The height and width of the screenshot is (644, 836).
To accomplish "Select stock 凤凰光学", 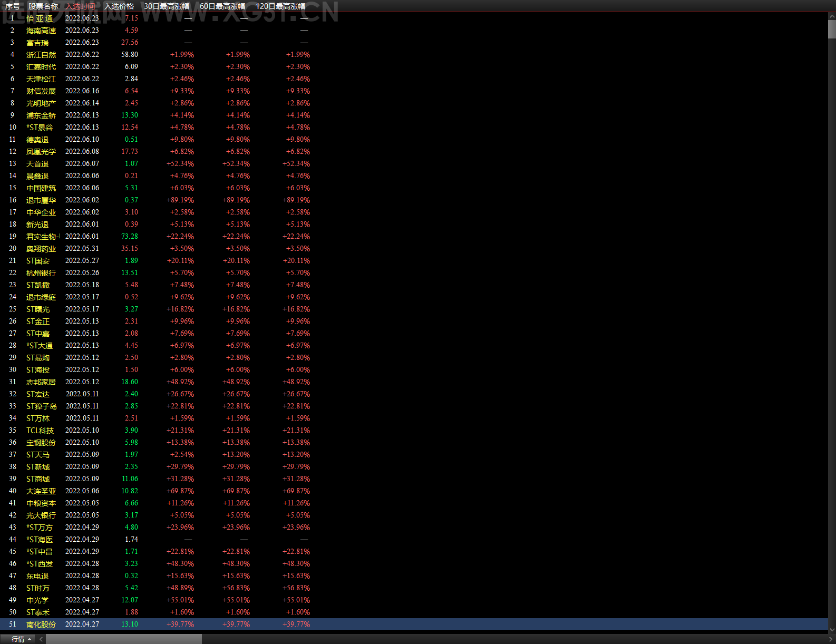I will click(x=41, y=152).
